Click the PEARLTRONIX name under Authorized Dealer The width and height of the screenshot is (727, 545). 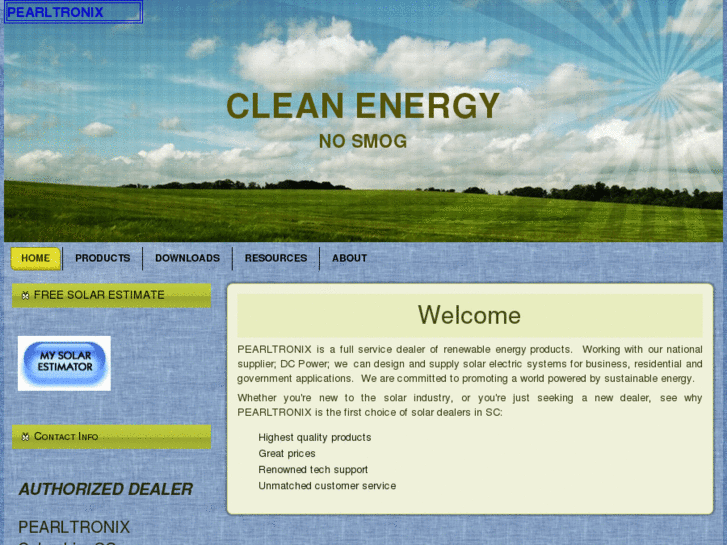click(74, 527)
